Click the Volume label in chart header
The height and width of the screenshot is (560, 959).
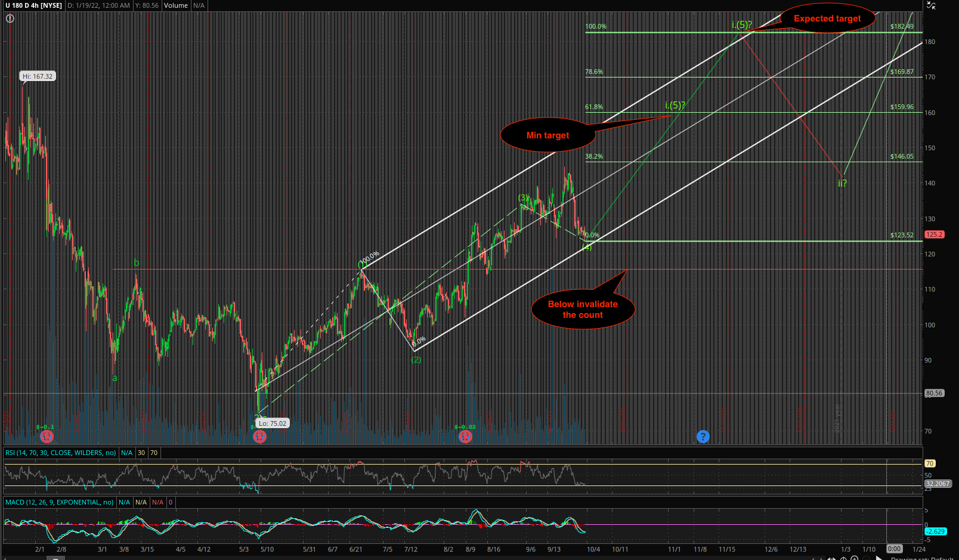tap(176, 5)
